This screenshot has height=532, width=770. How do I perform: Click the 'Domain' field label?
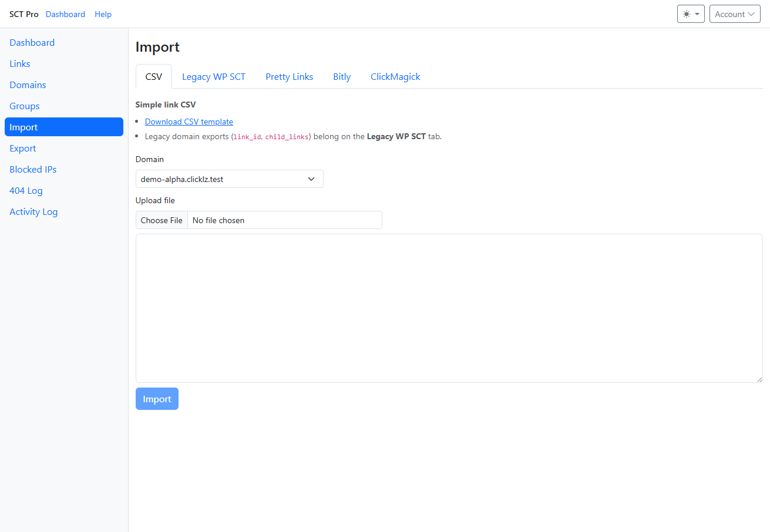(150, 159)
